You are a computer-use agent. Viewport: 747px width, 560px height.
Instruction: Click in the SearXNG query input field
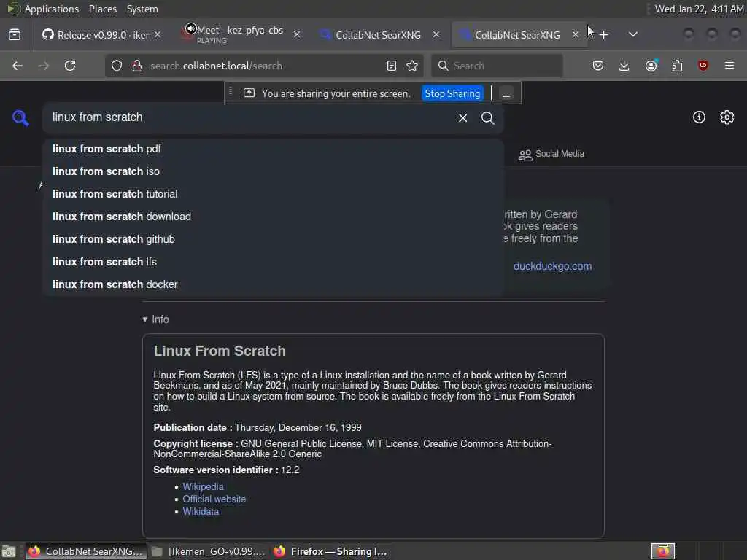coord(250,117)
